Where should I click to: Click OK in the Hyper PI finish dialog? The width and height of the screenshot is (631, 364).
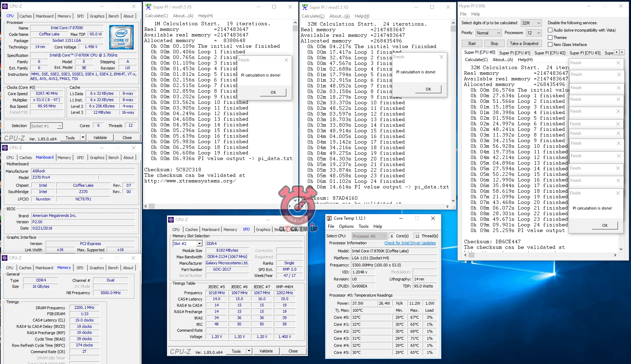pyautogui.click(x=605, y=225)
